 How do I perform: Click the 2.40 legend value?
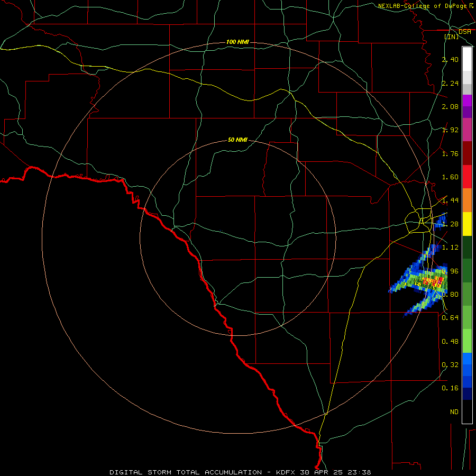click(x=450, y=59)
